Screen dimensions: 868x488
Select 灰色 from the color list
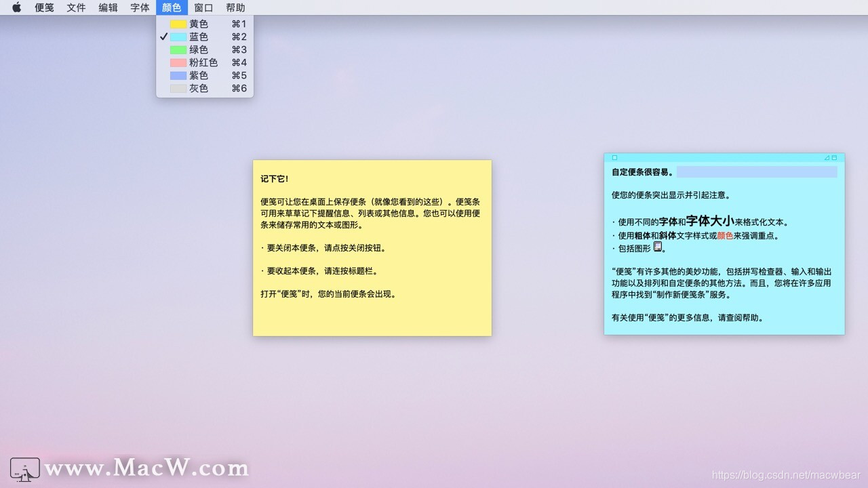[198, 88]
